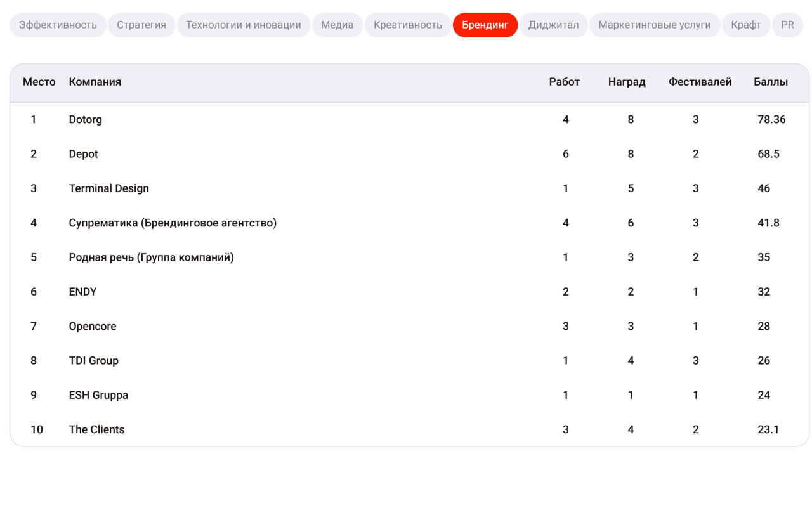Click the Наград column header

627,82
